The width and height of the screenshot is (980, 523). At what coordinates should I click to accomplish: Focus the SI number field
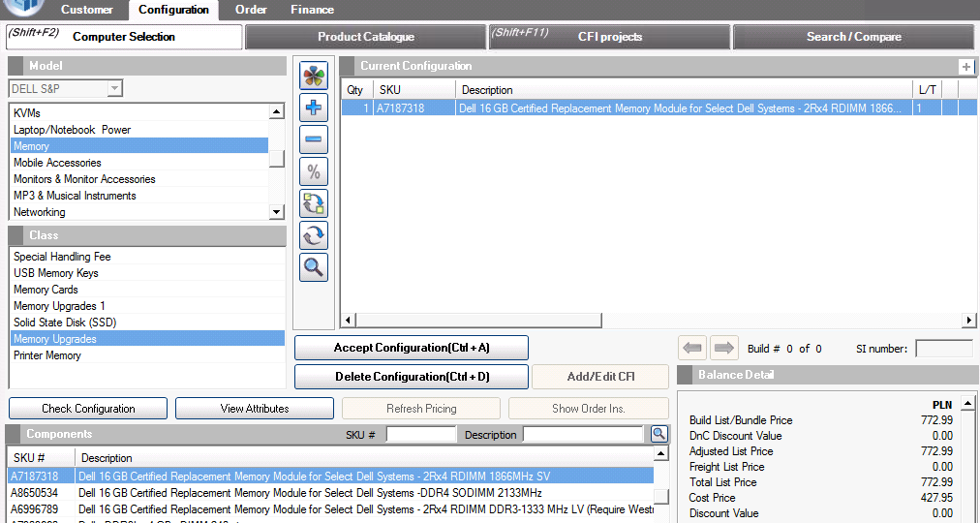tap(944, 348)
